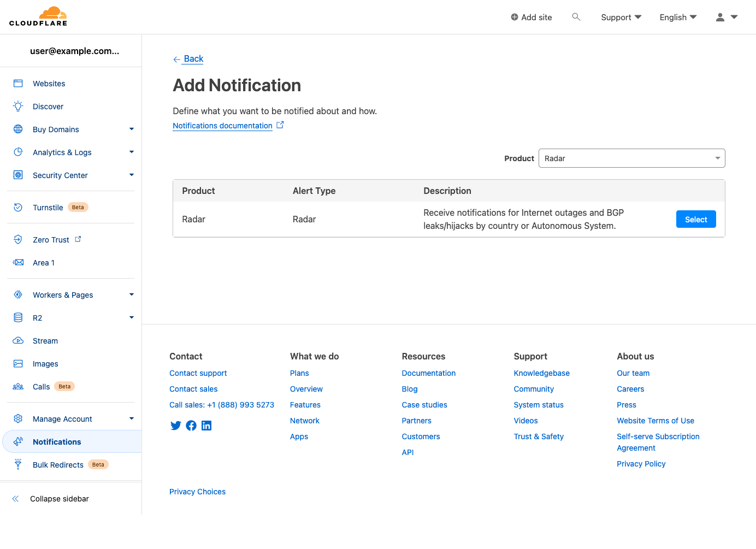Open System status footer link

click(539, 405)
